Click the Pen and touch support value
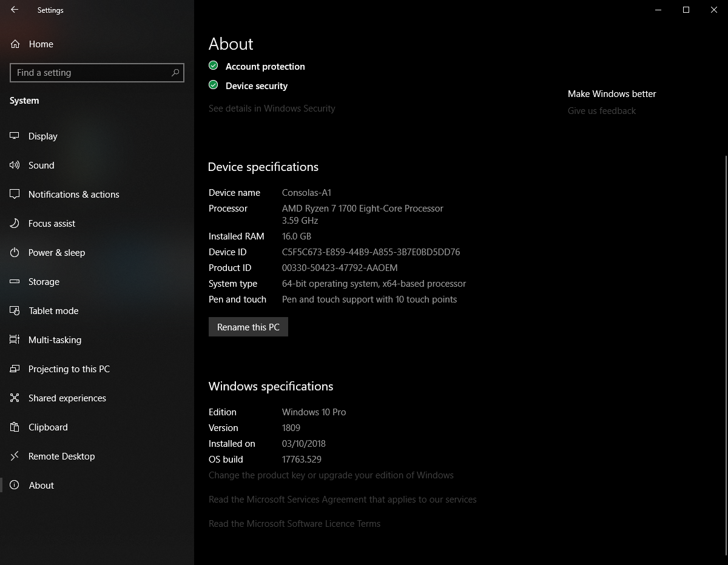The image size is (728, 565). coord(369,299)
